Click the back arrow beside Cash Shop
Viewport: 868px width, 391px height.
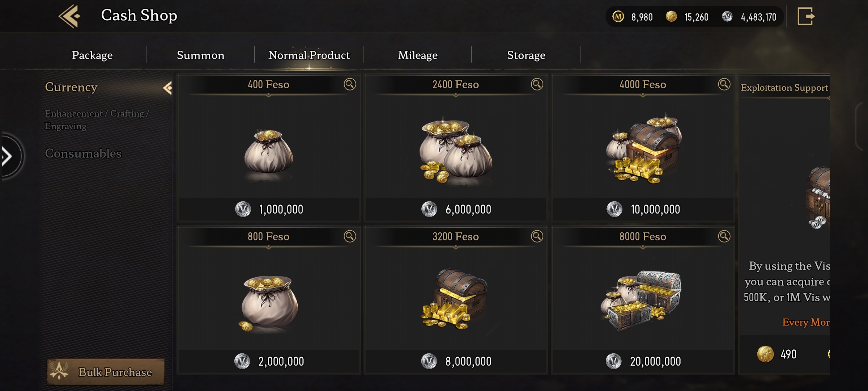click(69, 16)
